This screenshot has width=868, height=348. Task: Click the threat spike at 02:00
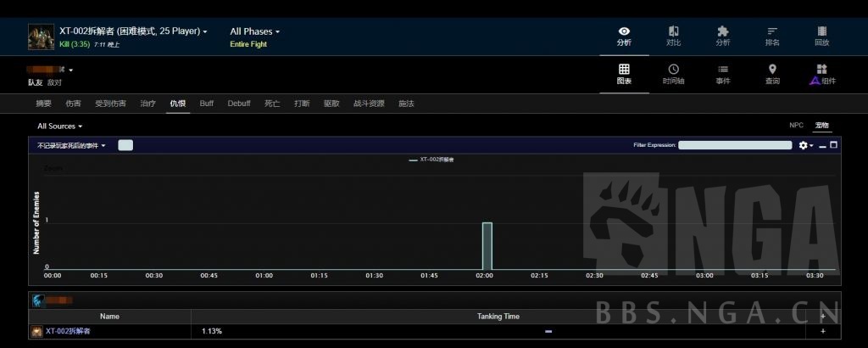(x=487, y=246)
